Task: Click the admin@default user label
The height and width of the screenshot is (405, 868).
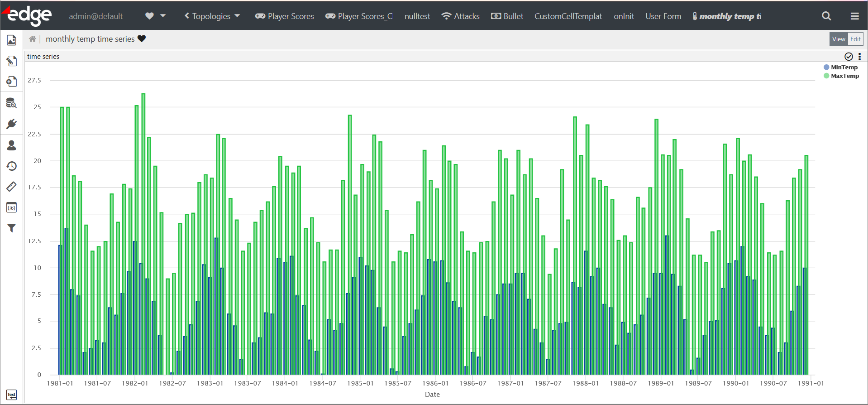Action: click(x=96, y=16)
